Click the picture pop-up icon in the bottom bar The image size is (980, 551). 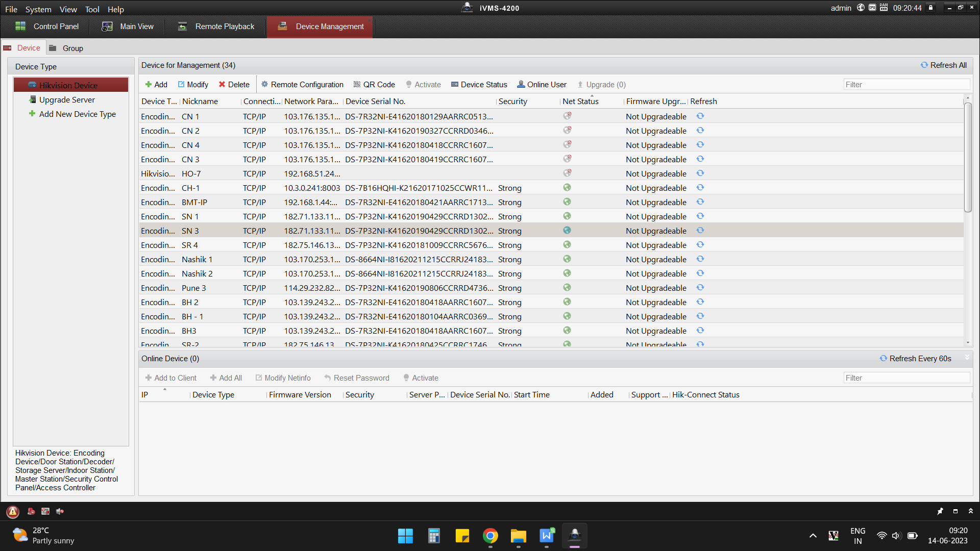tap(45, 511)
